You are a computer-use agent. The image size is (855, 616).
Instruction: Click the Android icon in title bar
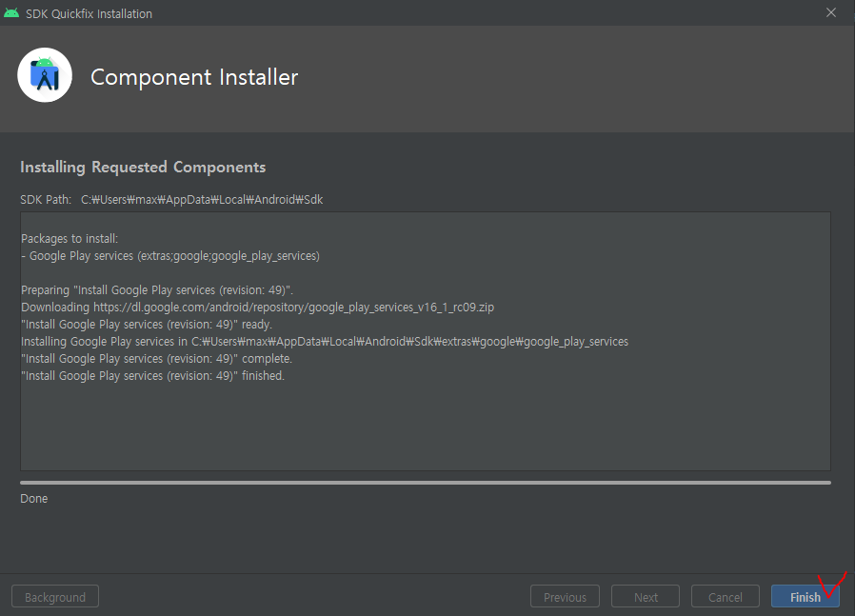tap(10, 12)
